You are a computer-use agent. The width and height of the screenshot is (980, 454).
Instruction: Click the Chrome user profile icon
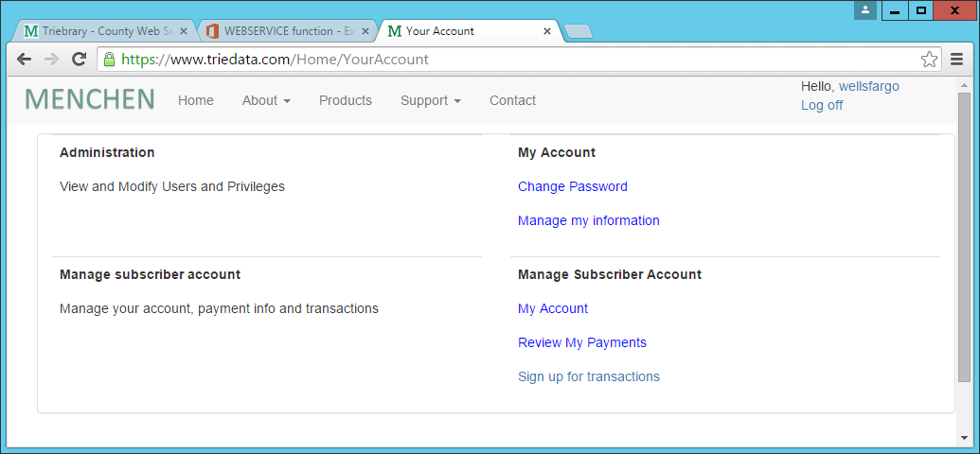tap(864, 10)
